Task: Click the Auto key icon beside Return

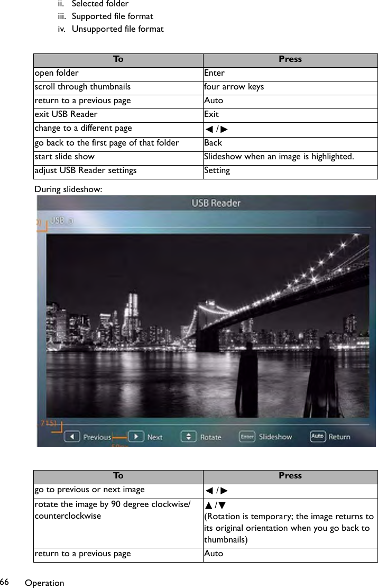Action: pos(318,436)
